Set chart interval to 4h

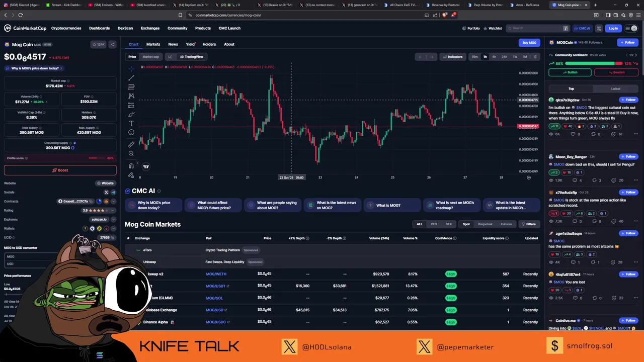[494, 57]
